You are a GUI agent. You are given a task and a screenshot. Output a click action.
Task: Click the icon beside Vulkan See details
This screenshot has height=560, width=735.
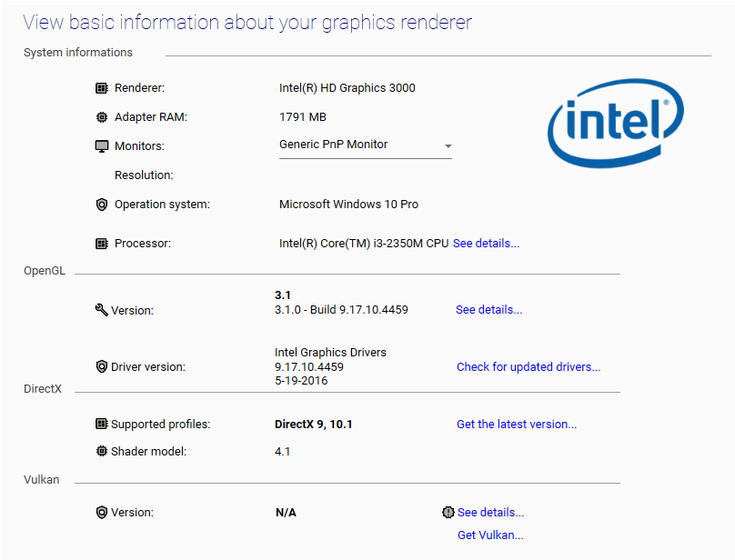[x=448, y=513]
